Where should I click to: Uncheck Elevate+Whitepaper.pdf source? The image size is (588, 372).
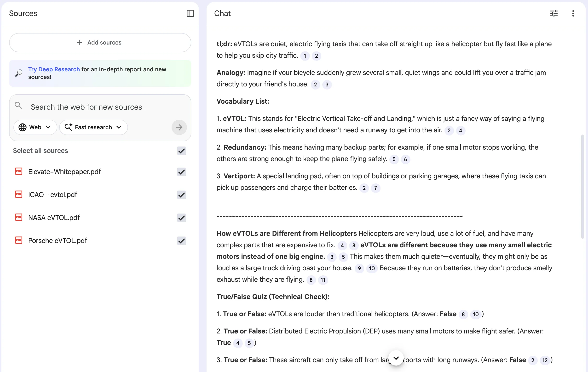click(x=181, y=172)
